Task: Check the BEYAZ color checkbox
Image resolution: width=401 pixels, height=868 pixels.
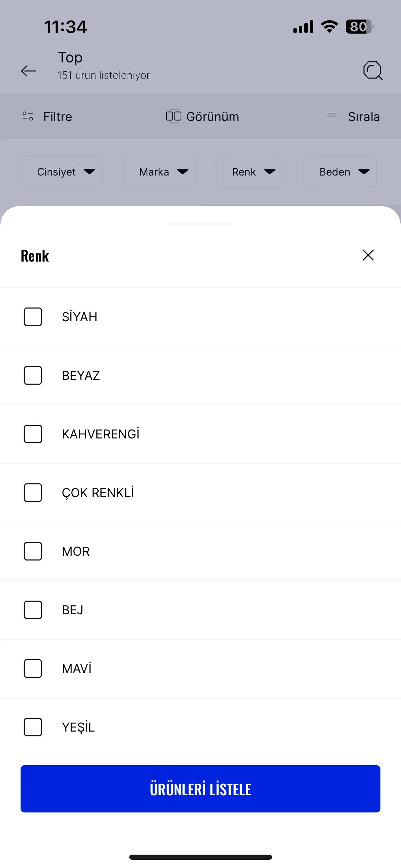Action: coord(33,375)
